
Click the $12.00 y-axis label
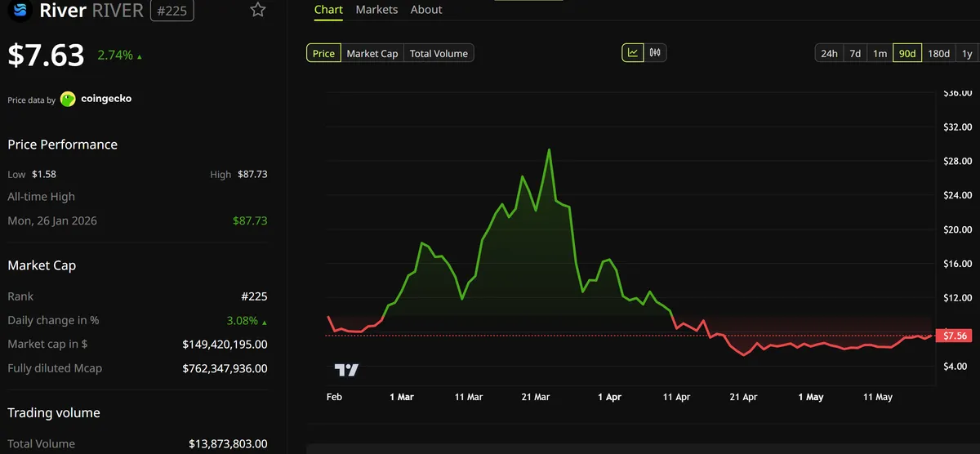tap(957, 298)
